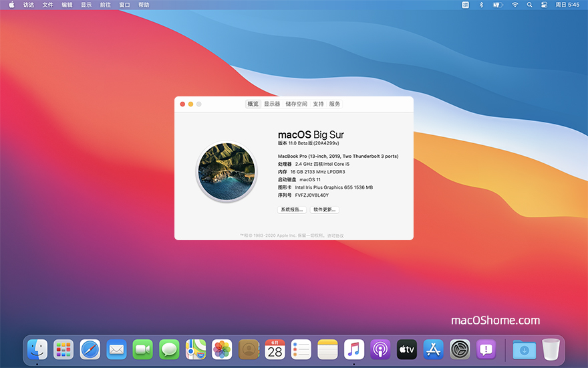Switch to the 显示器 (Displays) tab
This screenshot has height=368, width=588.
click(x=272, y=104)
